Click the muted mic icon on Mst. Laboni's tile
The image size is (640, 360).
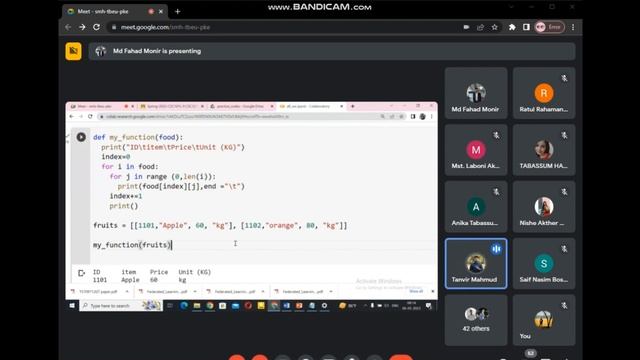(496, 135)
